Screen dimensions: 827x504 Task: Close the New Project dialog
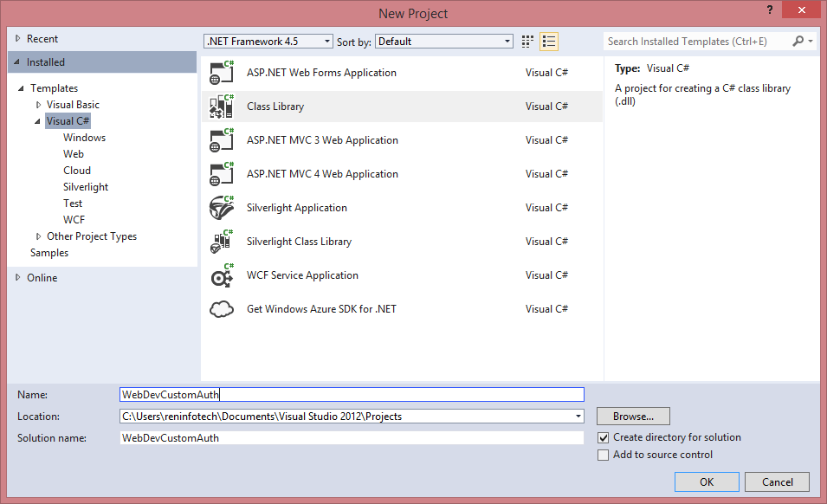click(x=801, y=10)
